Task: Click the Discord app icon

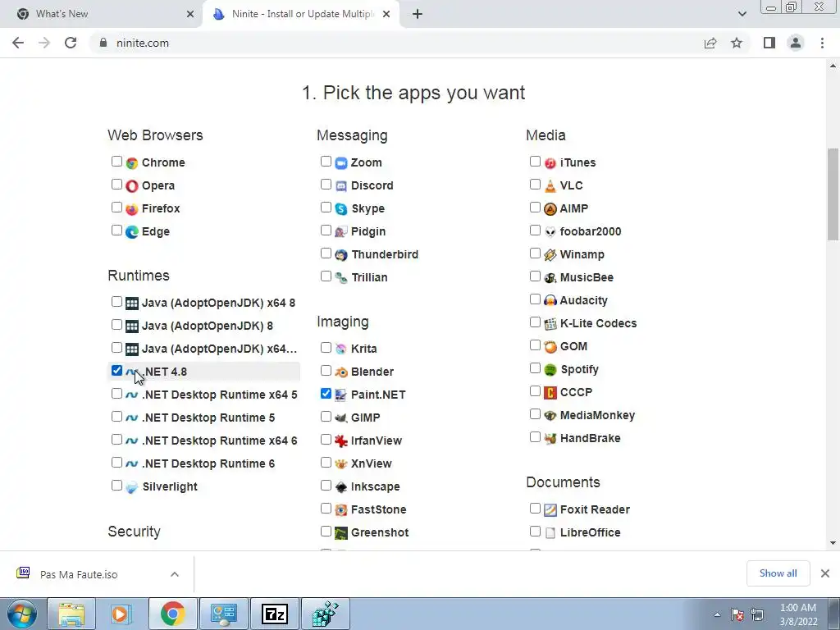Action: [341, 186]
